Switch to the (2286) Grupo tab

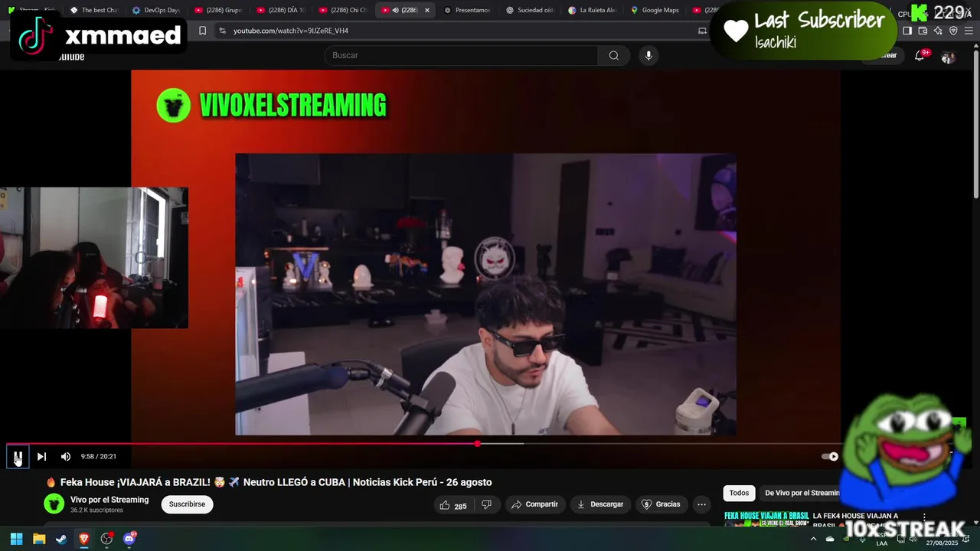tap(218, 10)
